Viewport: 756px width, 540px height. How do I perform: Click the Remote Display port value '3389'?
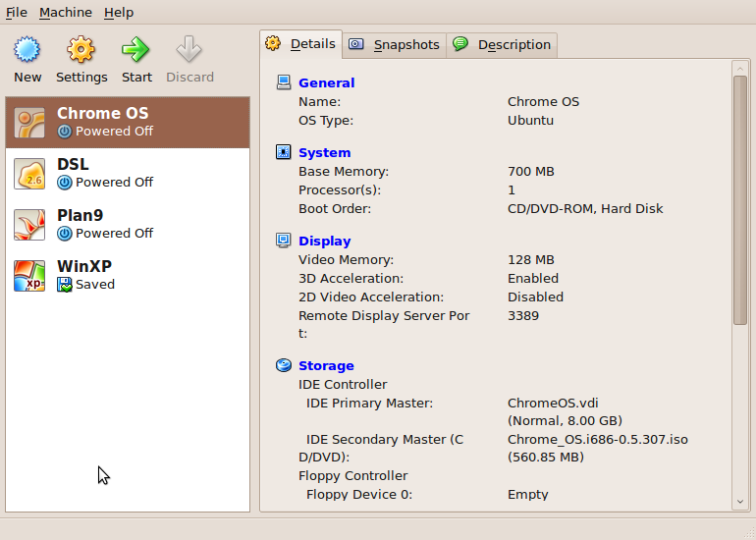point(523,316)
